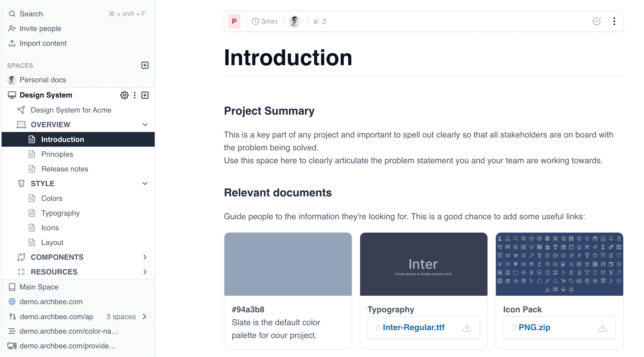Download the PNG.zip file icon
Viewport: 644px width, 357px height.
coord(602,328)
